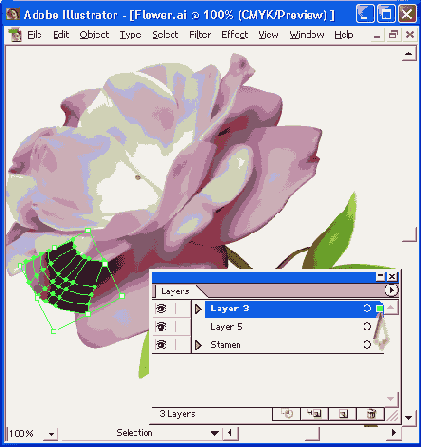421x447 pixels.
Task: Click the Adobe Illustrator title bar icon
Action: coord(12,14)
